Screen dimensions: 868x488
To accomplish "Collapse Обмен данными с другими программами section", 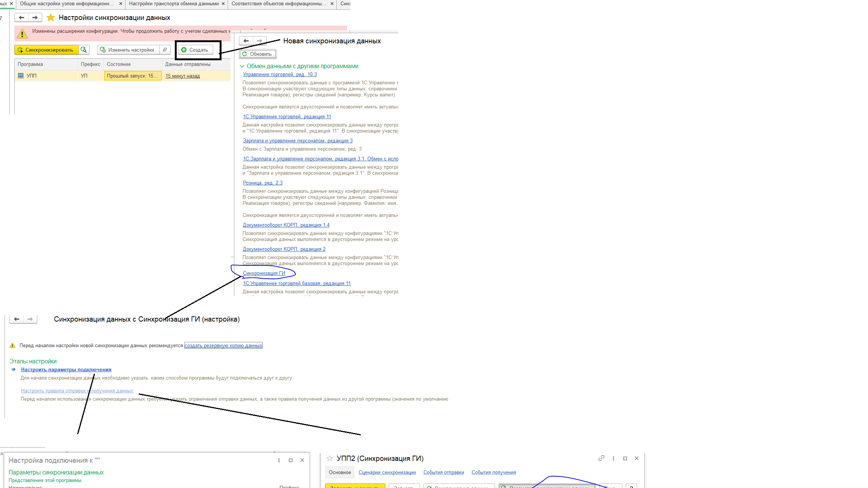I will pos(242,66).
